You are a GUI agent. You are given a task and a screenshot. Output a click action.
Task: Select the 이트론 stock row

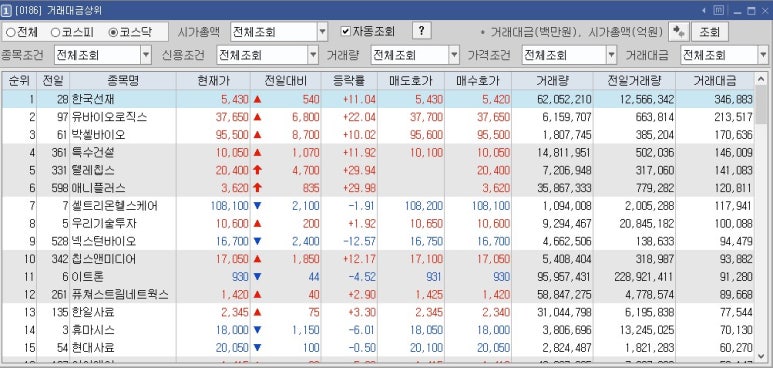(378, 277)
